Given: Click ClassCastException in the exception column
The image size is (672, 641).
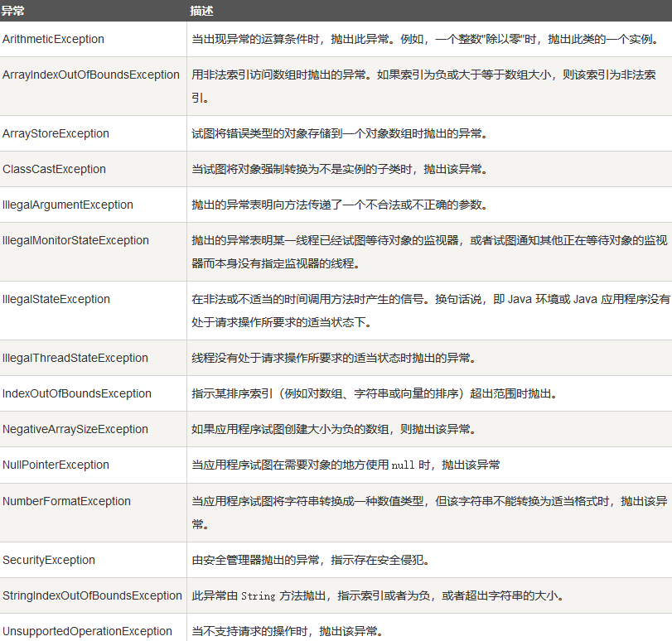Looking at the screenshot, I should [x=55, y=169].
